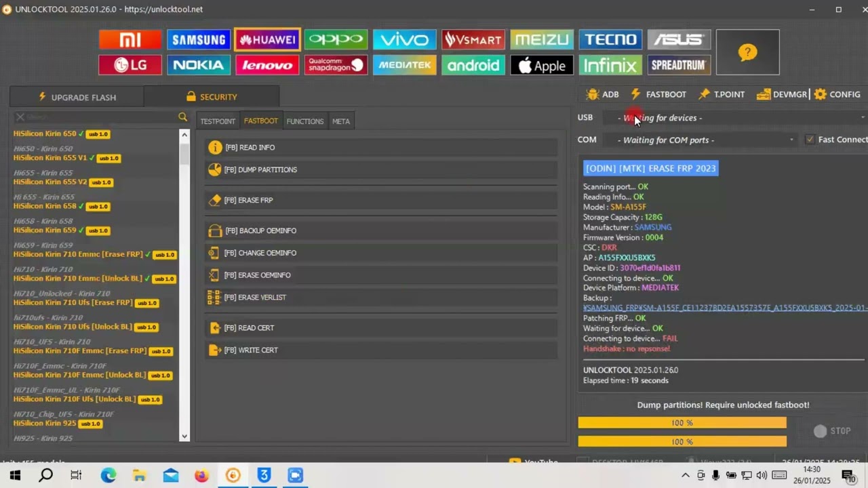This screenshot has width=868, height=488.
Task: Select the Vivo brand tile
Action: point(404,40)
